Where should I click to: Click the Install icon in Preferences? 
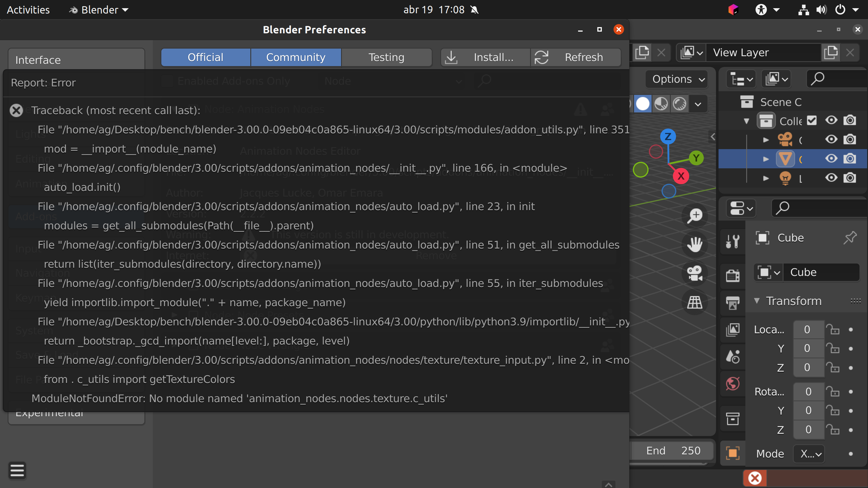[x=452, y=57]
